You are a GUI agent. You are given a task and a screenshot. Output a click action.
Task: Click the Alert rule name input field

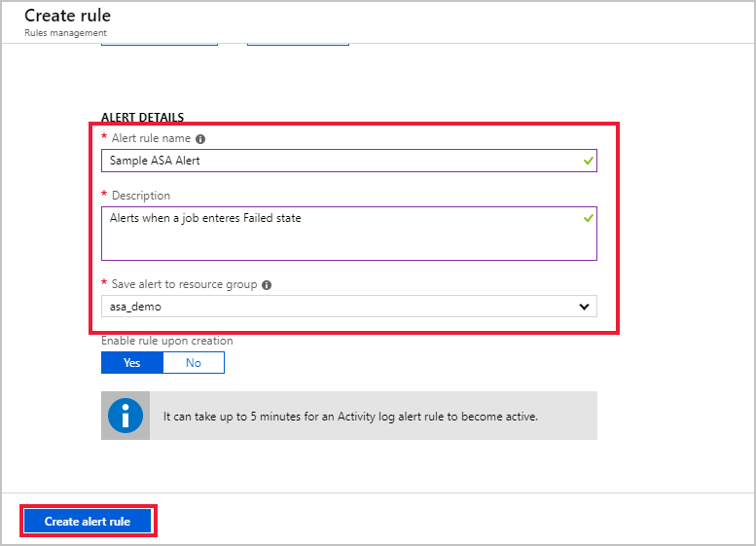pos(349,161)
